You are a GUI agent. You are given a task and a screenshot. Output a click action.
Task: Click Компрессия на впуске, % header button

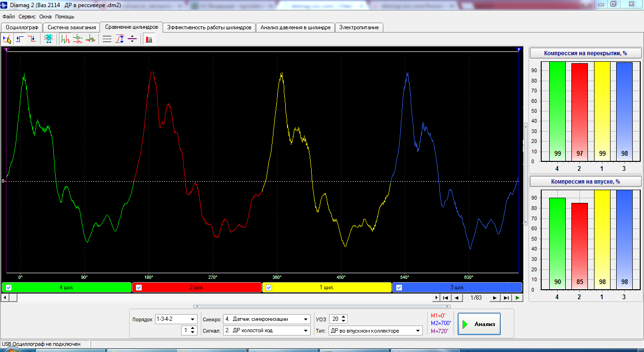[x=586, y=181]
